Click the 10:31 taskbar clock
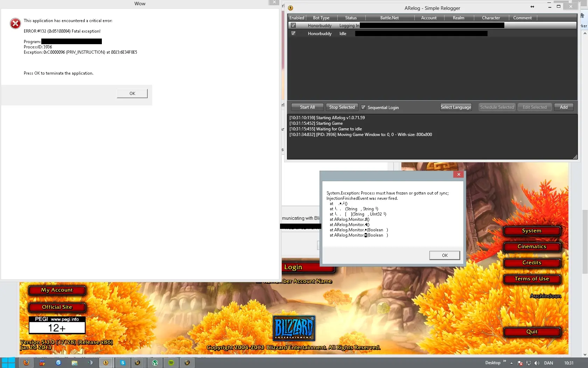This screenshot has width=588, height=368. coord(569,363)
